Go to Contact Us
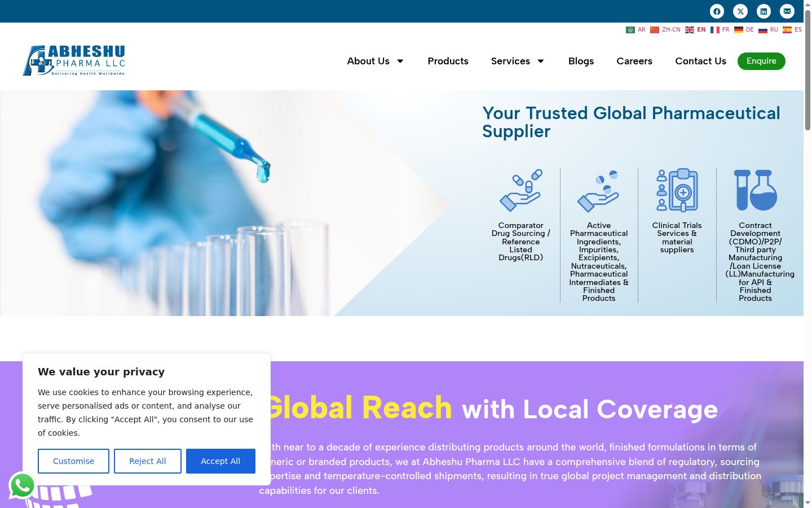 (700, 61)
